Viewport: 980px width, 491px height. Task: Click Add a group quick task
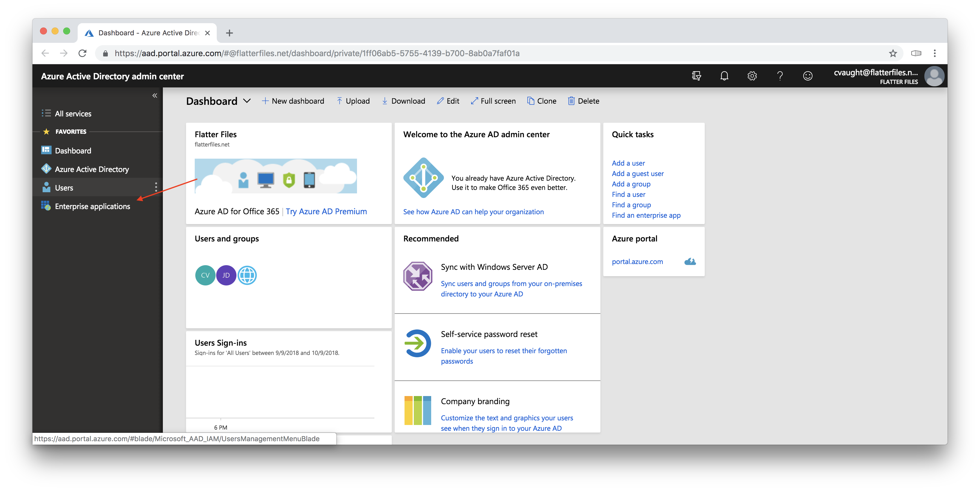pos(631,184)
